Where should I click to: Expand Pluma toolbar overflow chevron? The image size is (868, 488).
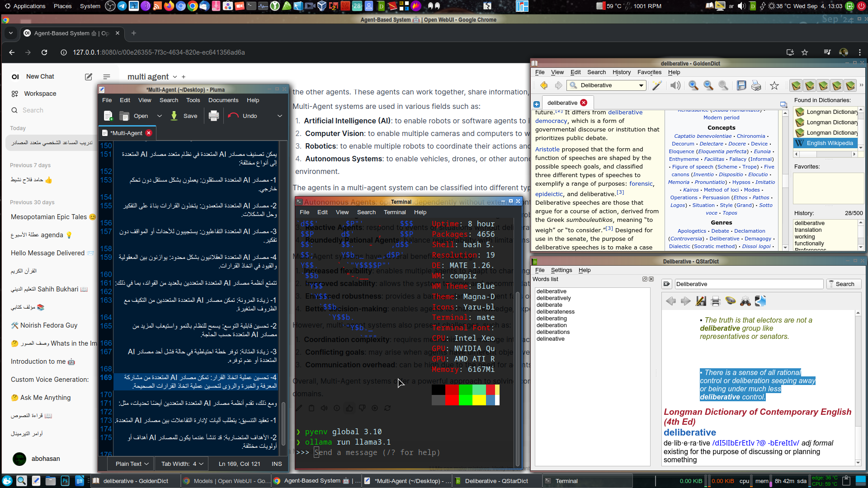coord(280,116)
